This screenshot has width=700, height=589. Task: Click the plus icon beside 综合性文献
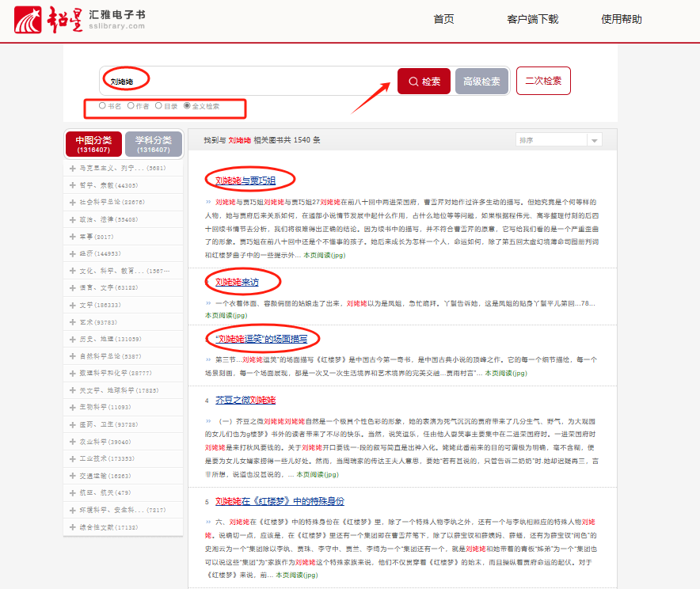coord(72,526)
